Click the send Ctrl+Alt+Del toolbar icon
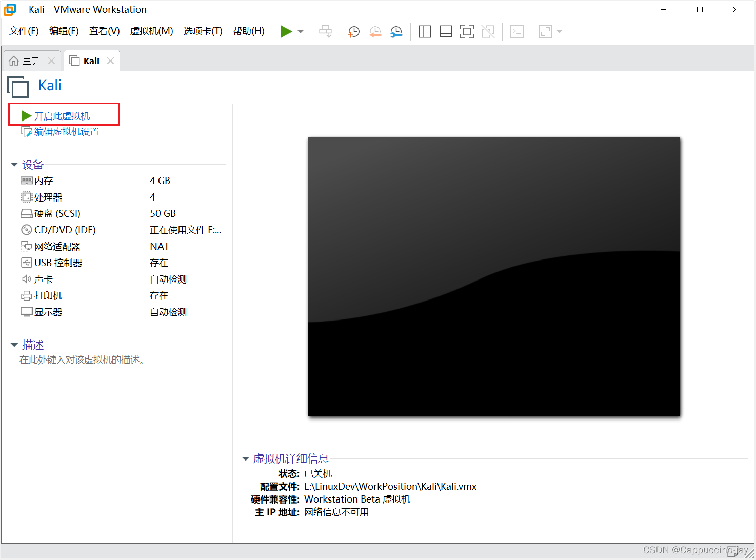This screenshot has width=756, height=560. click(326, 32)
